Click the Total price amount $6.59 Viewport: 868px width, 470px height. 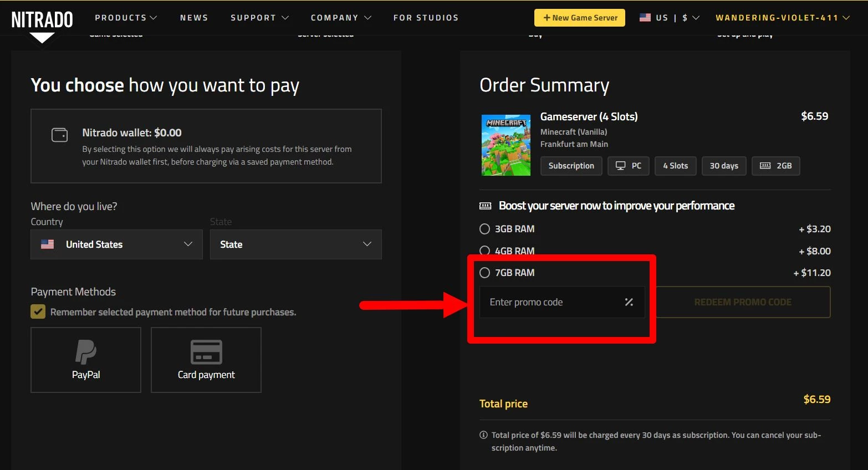pos(817,399)
